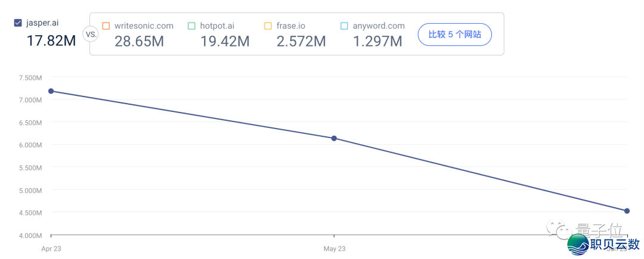This screenshot has width=644, height=259.
Task: Enable the writesonic.com orange checkbox
Action: 106,26
